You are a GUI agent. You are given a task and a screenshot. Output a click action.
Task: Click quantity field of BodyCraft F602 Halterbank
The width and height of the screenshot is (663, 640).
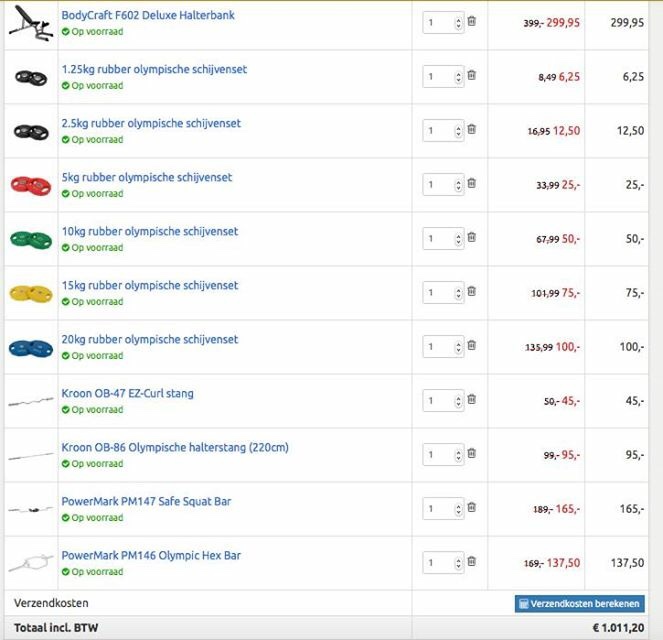click(443, 22)
